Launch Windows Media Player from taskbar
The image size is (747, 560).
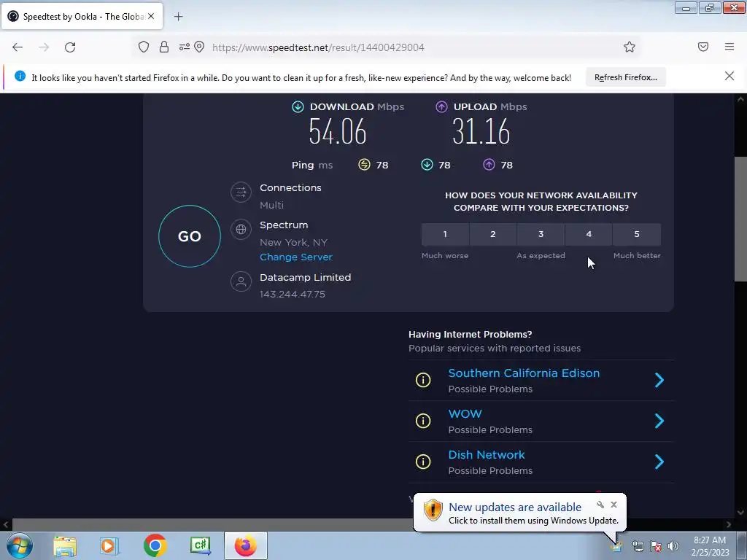pos(109,545)
